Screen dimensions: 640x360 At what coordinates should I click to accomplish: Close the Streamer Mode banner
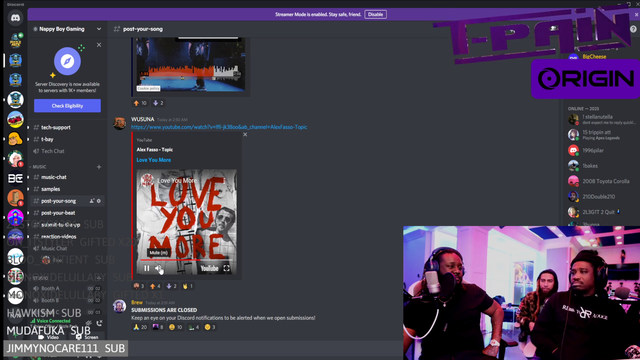coord(636,14)
